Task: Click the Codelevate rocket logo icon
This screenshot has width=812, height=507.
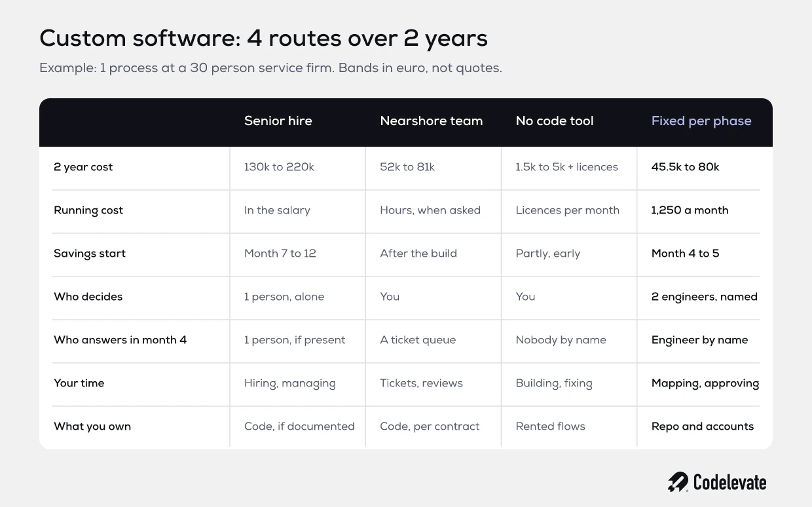Action: [678, 482]
